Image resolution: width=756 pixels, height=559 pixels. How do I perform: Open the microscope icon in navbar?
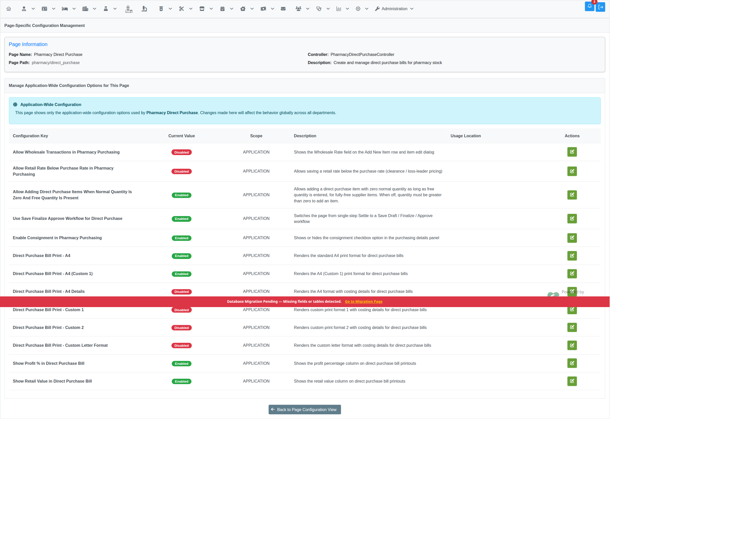click(x=144, y=9)
